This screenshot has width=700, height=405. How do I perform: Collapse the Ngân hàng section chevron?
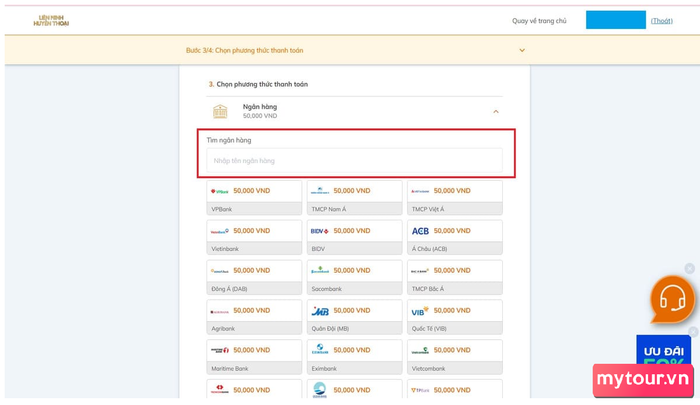(x=496, y=111)
